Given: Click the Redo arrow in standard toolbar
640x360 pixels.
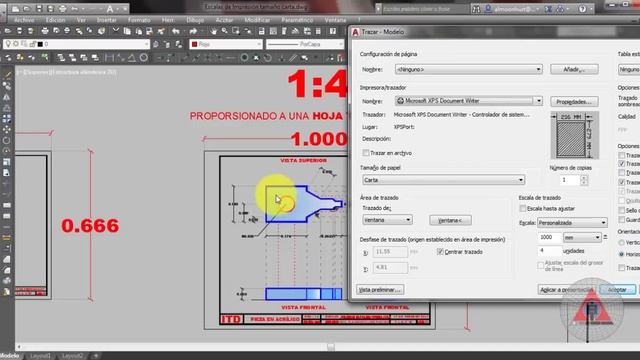Looking at the screenshot, I should (x=193, y=31).
